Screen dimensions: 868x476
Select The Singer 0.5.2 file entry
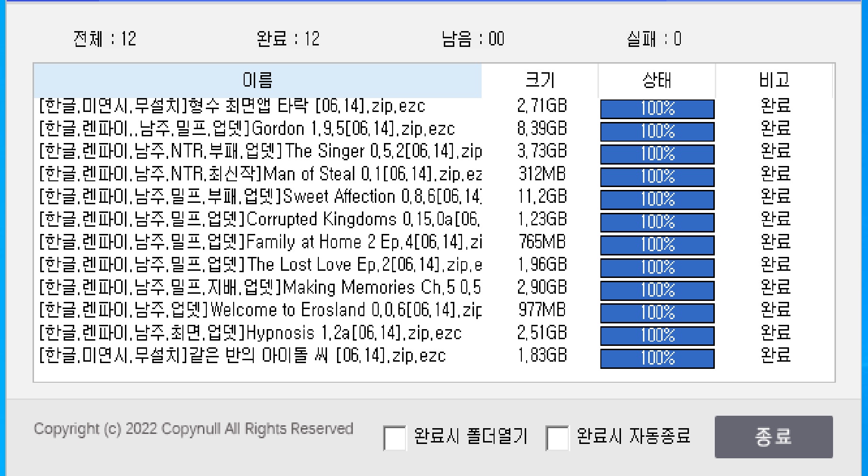coord(260,152)
